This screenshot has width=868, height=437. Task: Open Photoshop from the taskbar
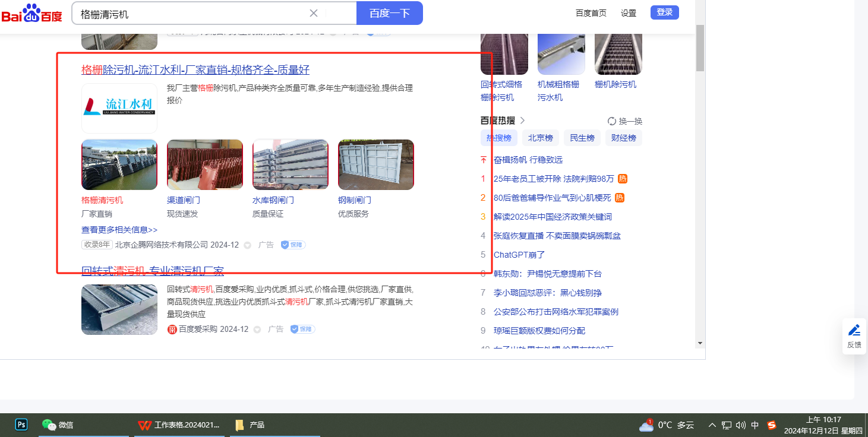click(x=21, y=425)
